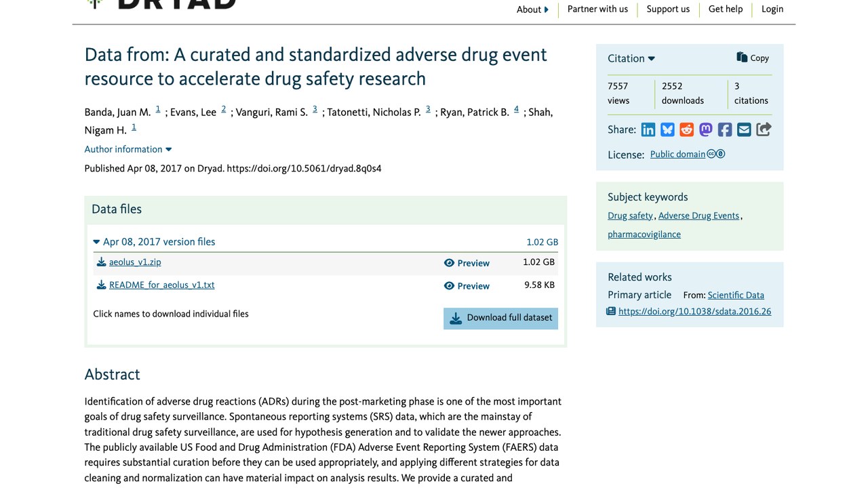
Task: Share dataset on Bluesky
Action: coord(667,129)
